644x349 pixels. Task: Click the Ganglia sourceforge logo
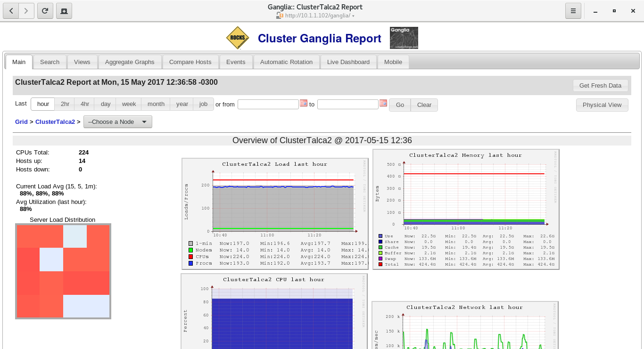(x=404, y=38)
